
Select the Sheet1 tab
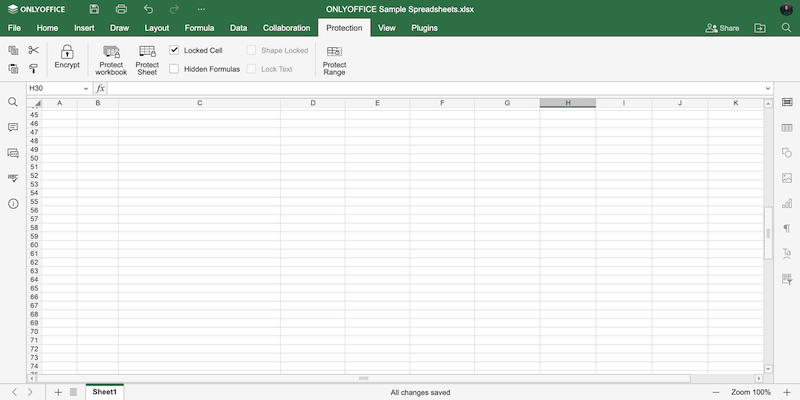105,392
